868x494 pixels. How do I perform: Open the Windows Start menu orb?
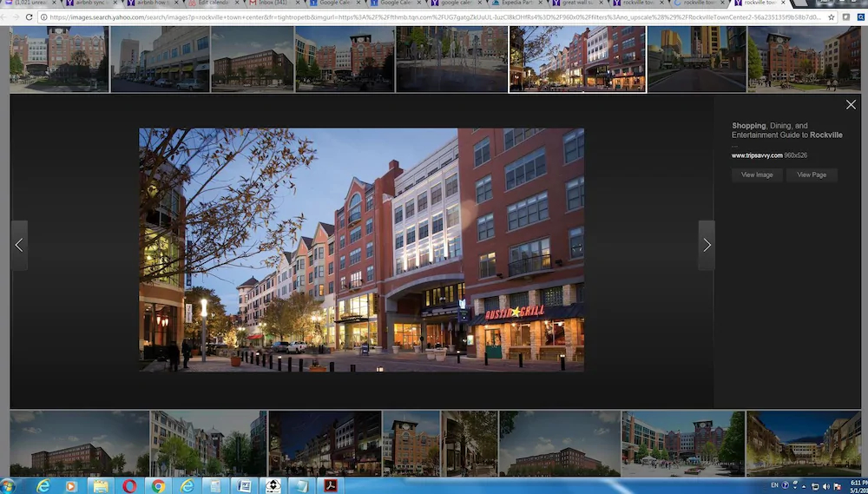[x=9, y=486]
